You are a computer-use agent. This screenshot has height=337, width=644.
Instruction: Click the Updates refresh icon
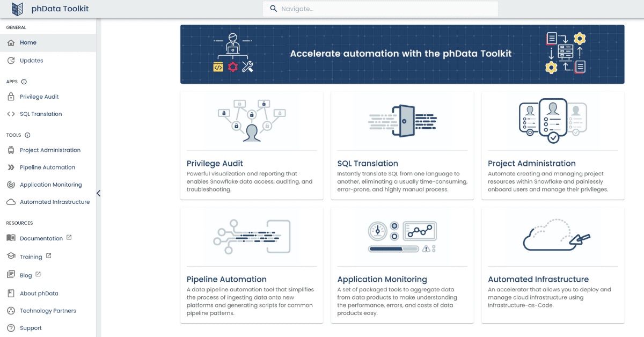coord(11,61)
